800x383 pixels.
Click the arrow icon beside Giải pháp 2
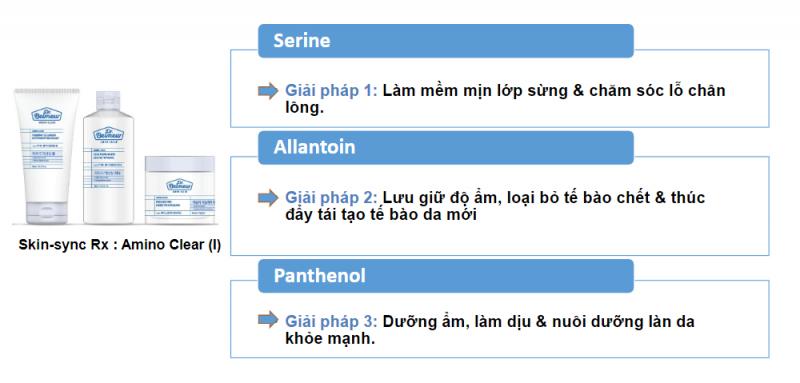coord(268,198)
